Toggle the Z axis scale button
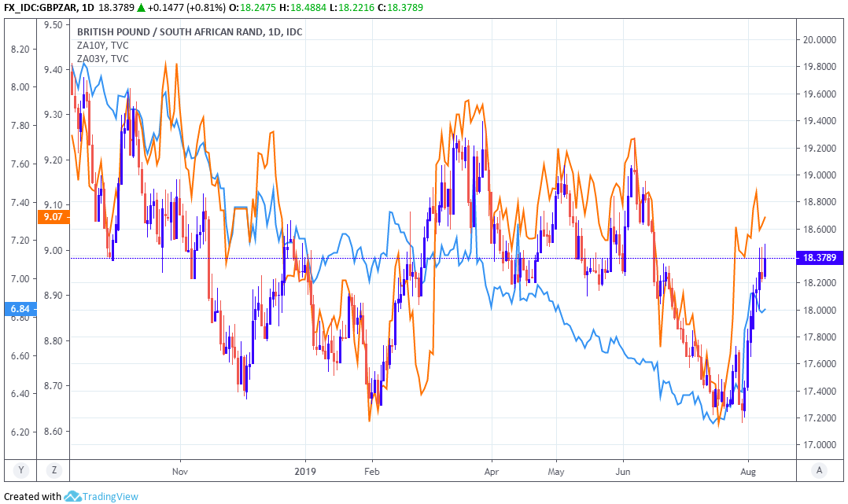Image resolution: width=848 pixels, height=504 pixels. (53, 470)
